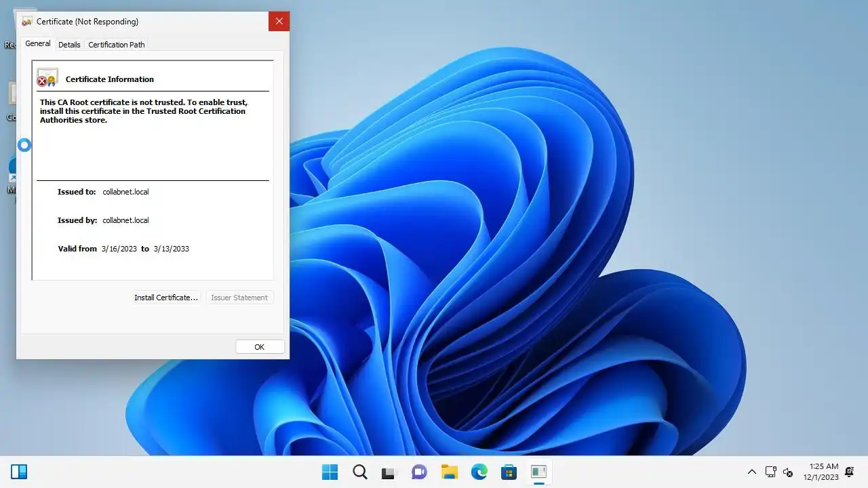Open the Widgets panel in taskbar corner

(x=19, y=472)
